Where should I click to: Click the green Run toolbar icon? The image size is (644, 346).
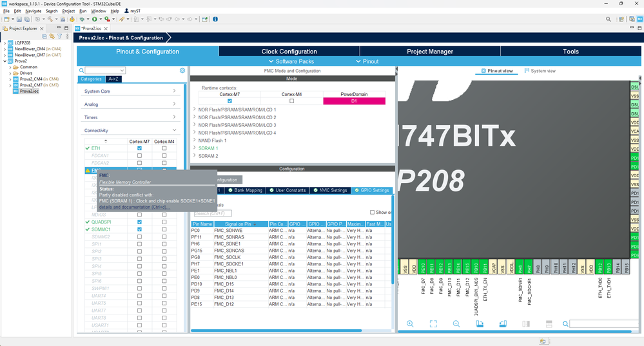point(95,19)
